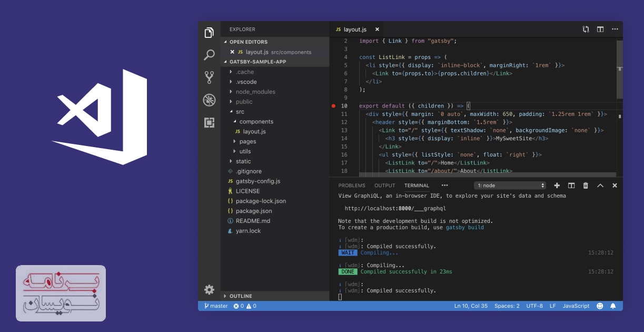Collapse the src folder
This screenshot has width=644, height=332.
pos(275,112)
